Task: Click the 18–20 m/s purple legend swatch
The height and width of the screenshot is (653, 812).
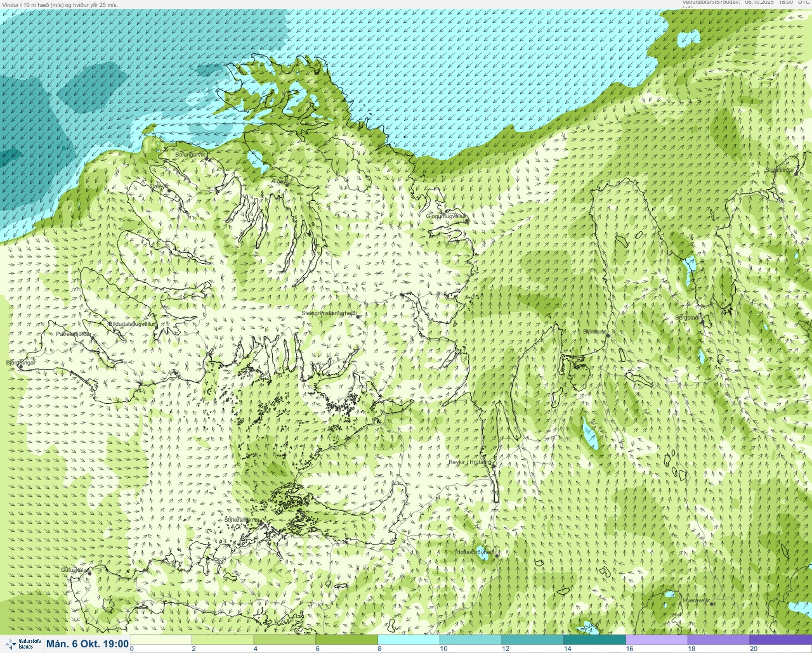Action: click(x=719, y=640)
